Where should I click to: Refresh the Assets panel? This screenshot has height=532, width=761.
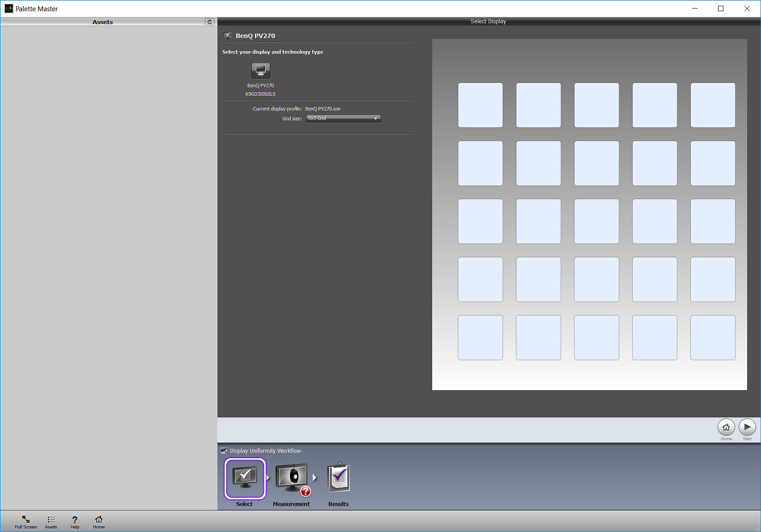209,21
